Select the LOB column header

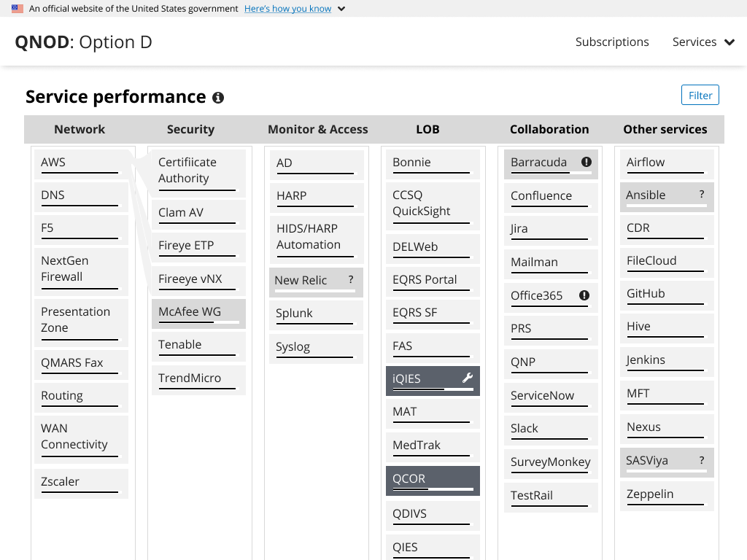(x=427, y=129)
